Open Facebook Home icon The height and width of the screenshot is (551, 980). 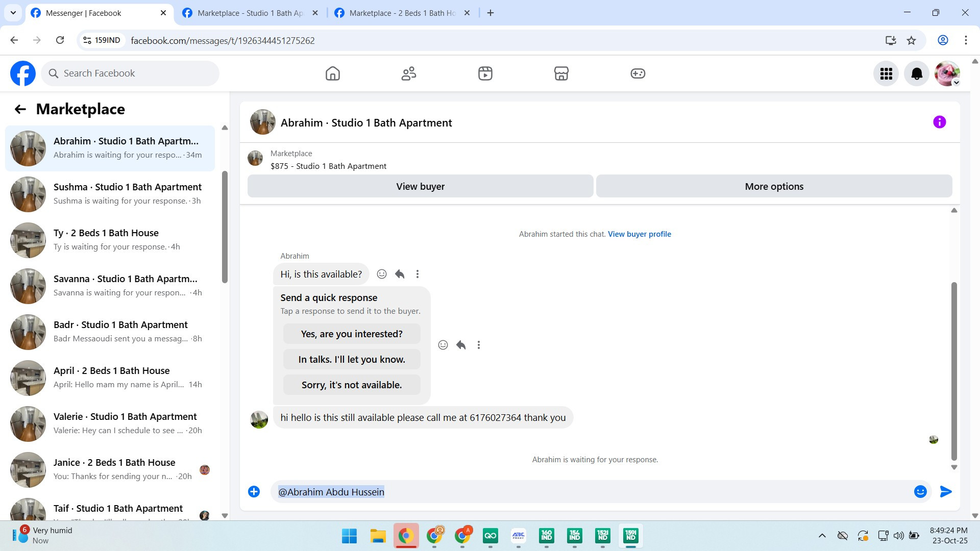(332, 73)
